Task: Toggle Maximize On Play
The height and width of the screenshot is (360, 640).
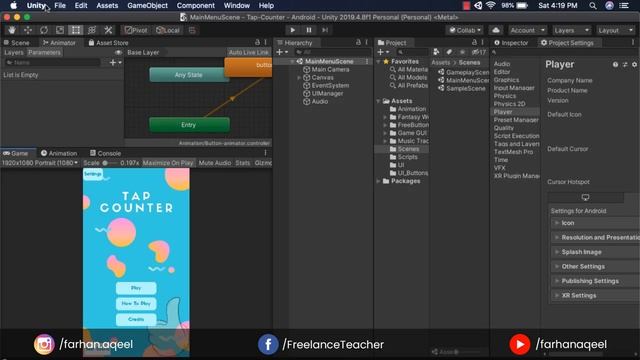Action: (x=168, y=163)
